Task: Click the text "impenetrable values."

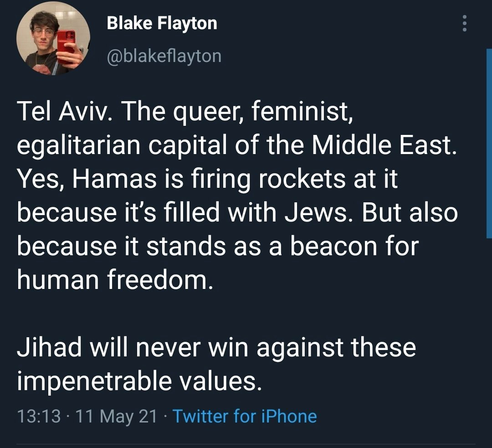Action: click(139, 381)
